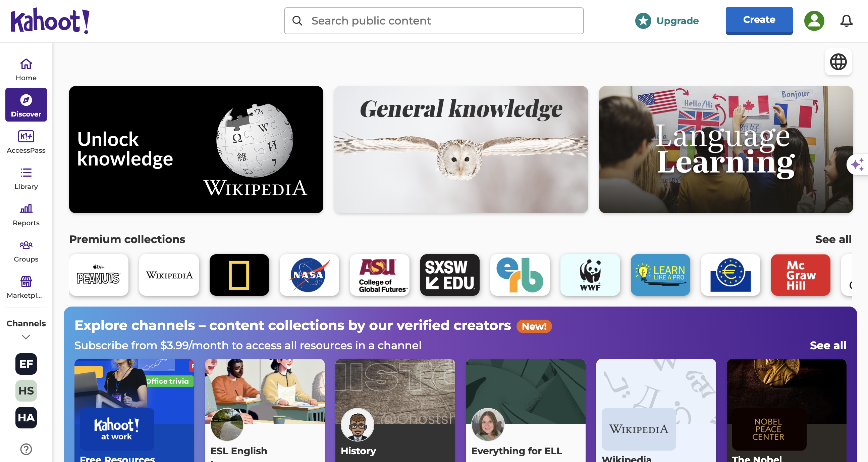The image size is (868, 462).
Task: Open the sparkle AI assistant icon
Action: point(858,165)
